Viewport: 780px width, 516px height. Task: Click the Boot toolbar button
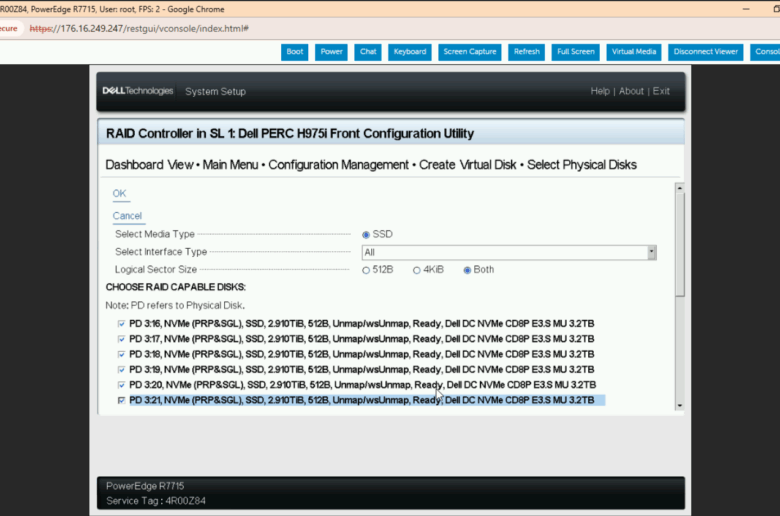tap(295, 52)
